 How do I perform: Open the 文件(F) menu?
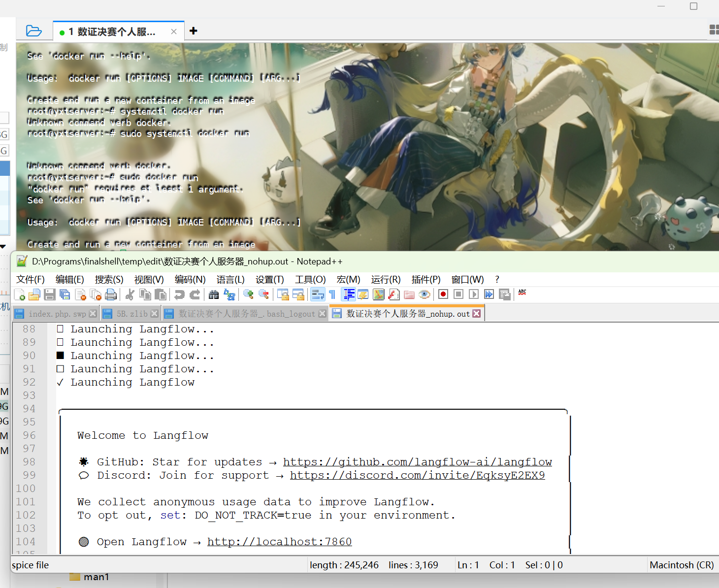[31, 280]
